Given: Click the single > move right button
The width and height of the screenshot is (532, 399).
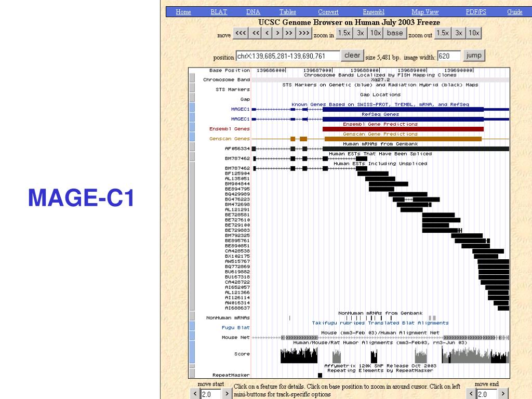Looking at the screenshot, I should tap(278, 33).
